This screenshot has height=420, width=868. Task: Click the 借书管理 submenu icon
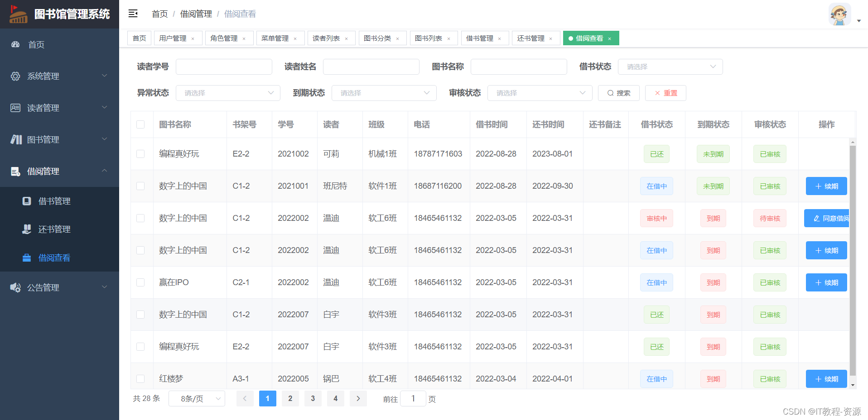(27, 201)
